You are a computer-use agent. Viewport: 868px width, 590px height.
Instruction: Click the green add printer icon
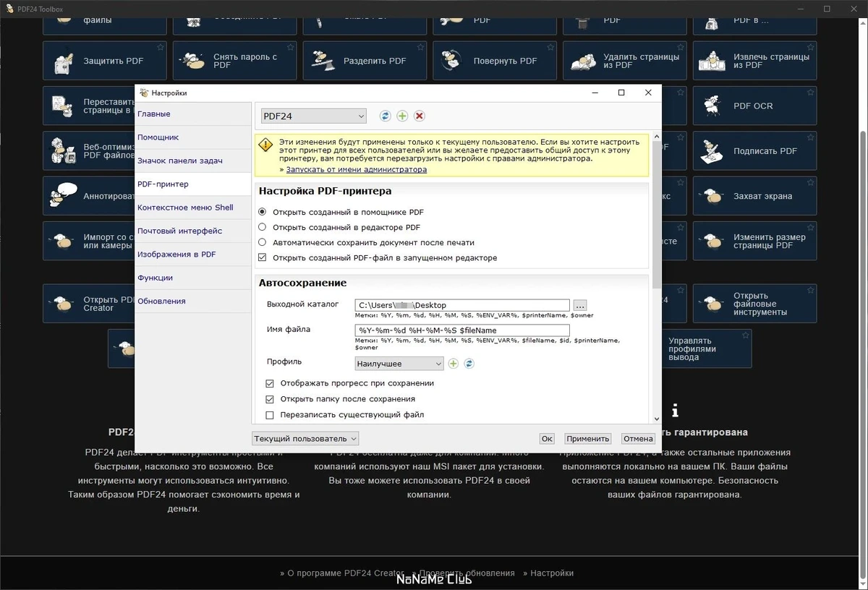(x=402, y=116)
